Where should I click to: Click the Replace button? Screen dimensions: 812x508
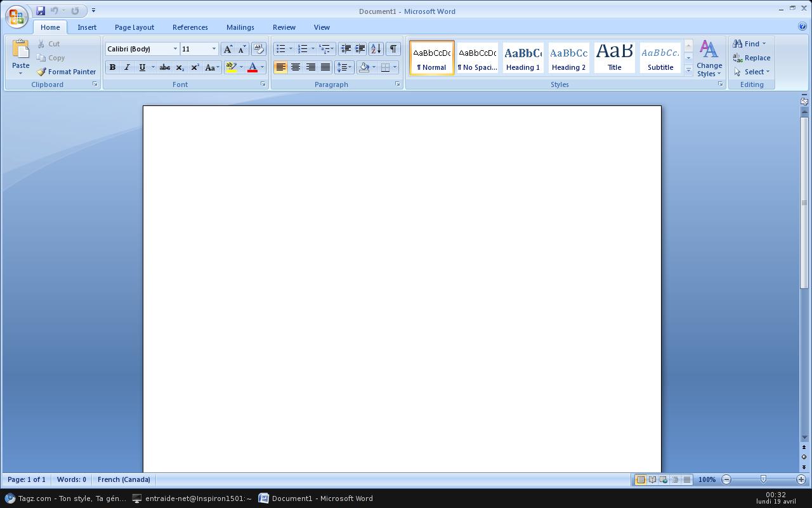(752, 58)
